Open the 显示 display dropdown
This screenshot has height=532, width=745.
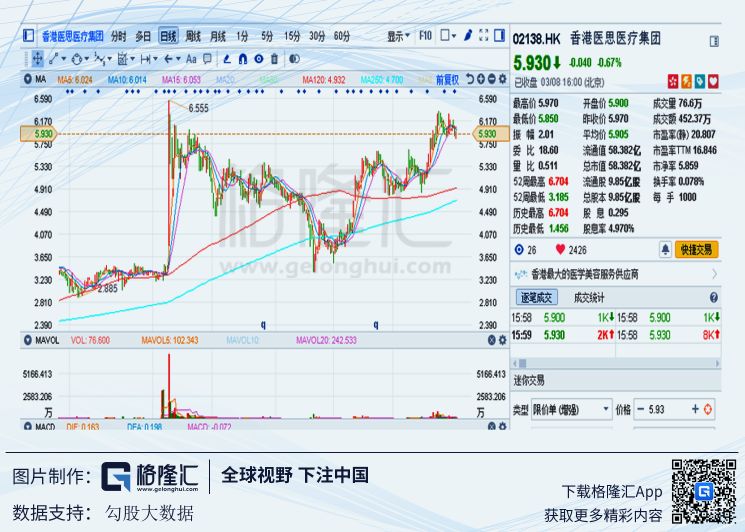(x=398, y=36)
